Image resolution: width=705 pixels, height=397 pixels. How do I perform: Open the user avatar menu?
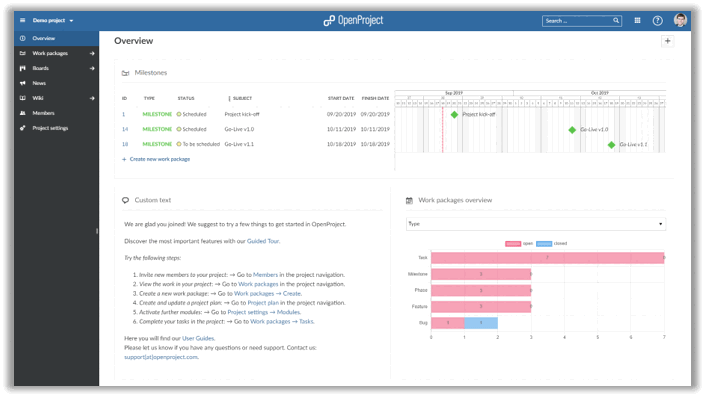click(680, 20)
